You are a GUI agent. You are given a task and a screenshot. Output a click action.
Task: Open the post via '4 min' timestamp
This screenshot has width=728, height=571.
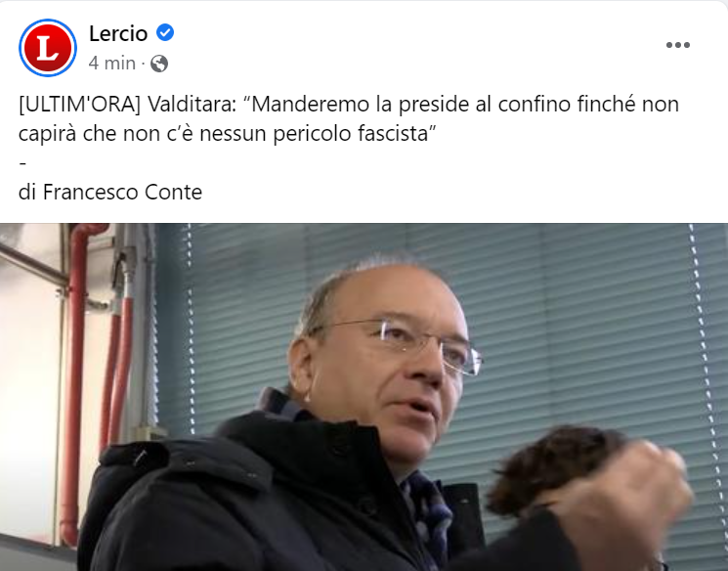tap(112, 64)
